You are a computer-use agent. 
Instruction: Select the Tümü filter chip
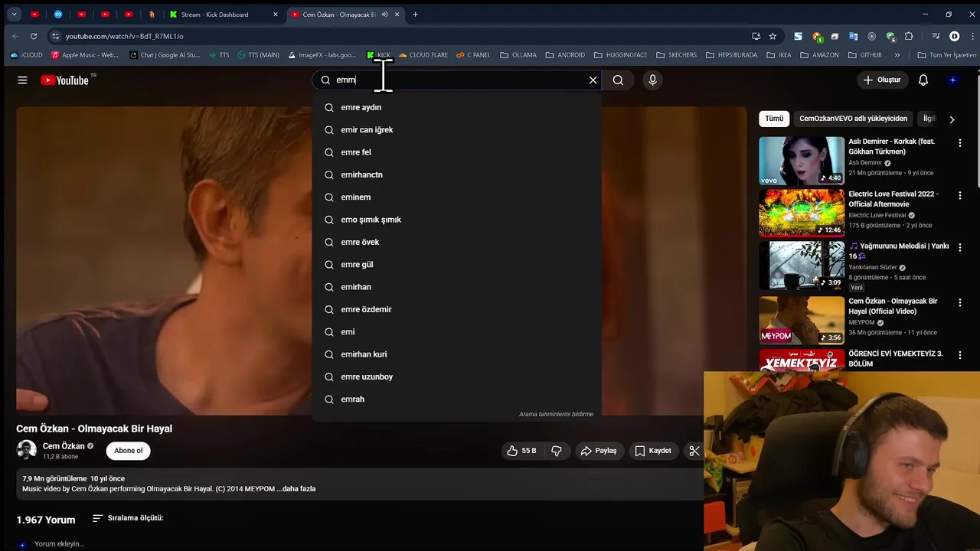tap(774, 119)
